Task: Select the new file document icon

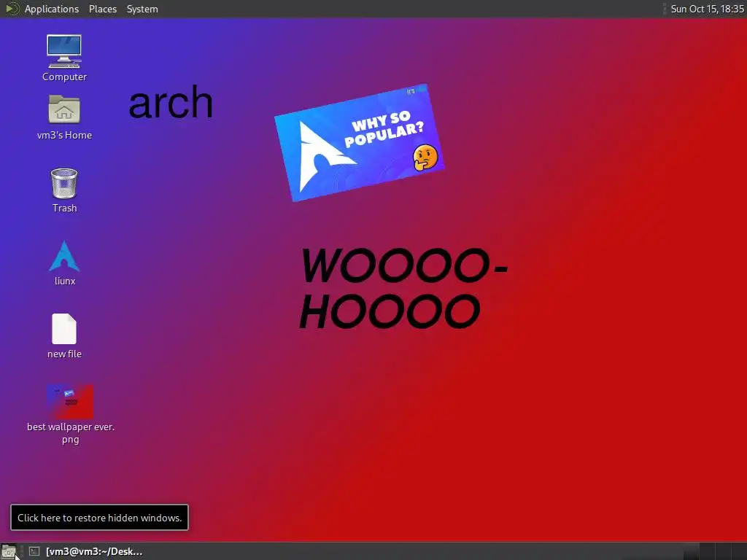Action: 64,329
